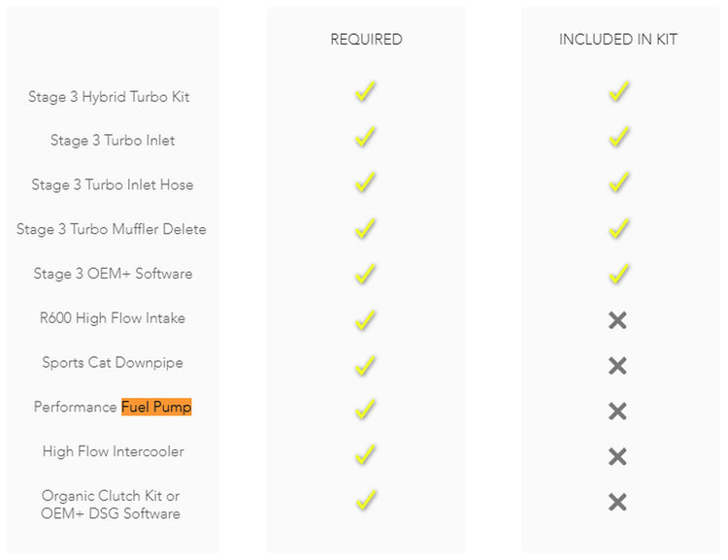Click the R600 High Flow Intake label
The image size is (728, 560).
pos(113,318)
